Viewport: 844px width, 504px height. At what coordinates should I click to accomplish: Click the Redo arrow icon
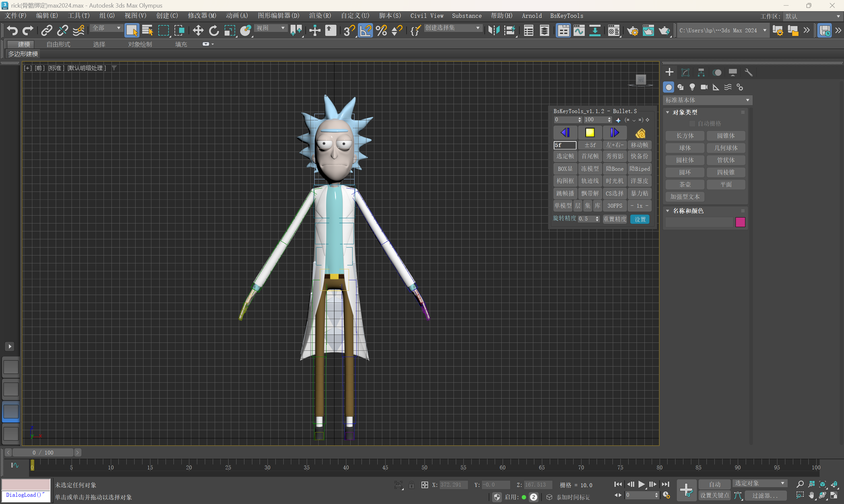coord(28,31)
